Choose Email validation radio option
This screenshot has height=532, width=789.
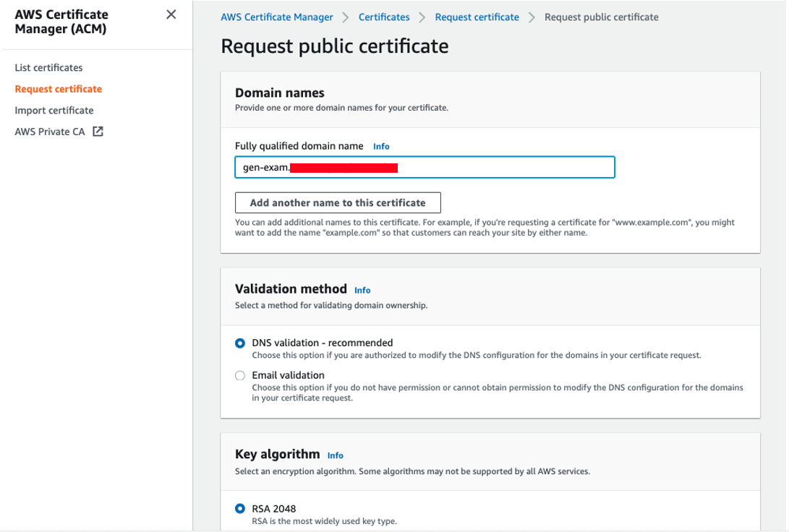click(x=240, y=376)
